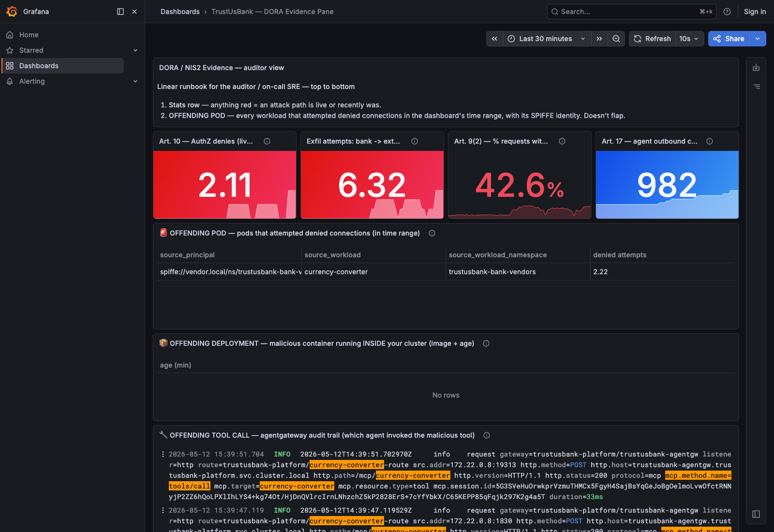Focus the Search input field
Image resolution: width=774 pixels, height=532 pixels.
tap(632, 12)
